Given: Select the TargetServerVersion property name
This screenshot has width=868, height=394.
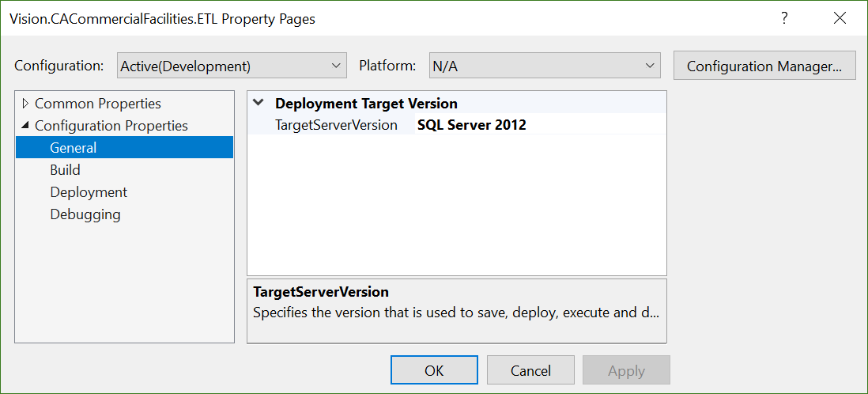Looking at the screenshot, I should pos(336,125).
